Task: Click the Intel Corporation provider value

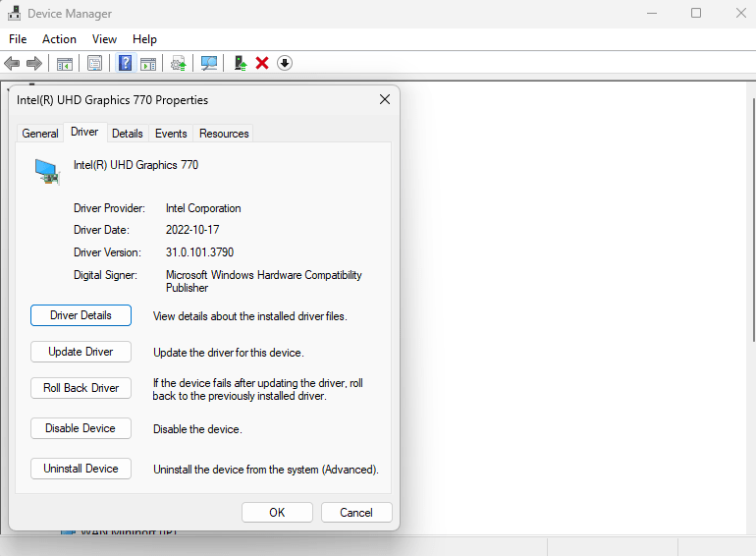Action: point(203,208)
